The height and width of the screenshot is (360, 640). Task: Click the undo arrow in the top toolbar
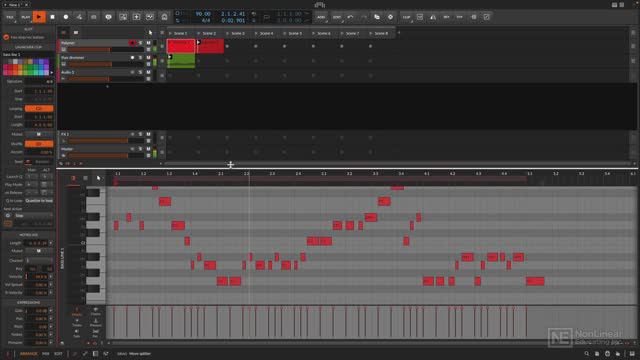coord(350,17)
